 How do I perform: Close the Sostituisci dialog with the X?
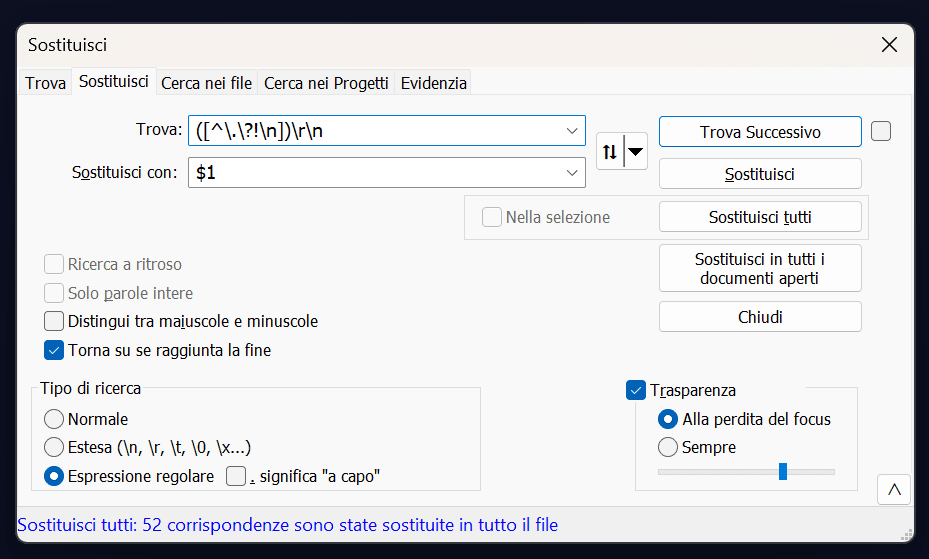point(889,44)
